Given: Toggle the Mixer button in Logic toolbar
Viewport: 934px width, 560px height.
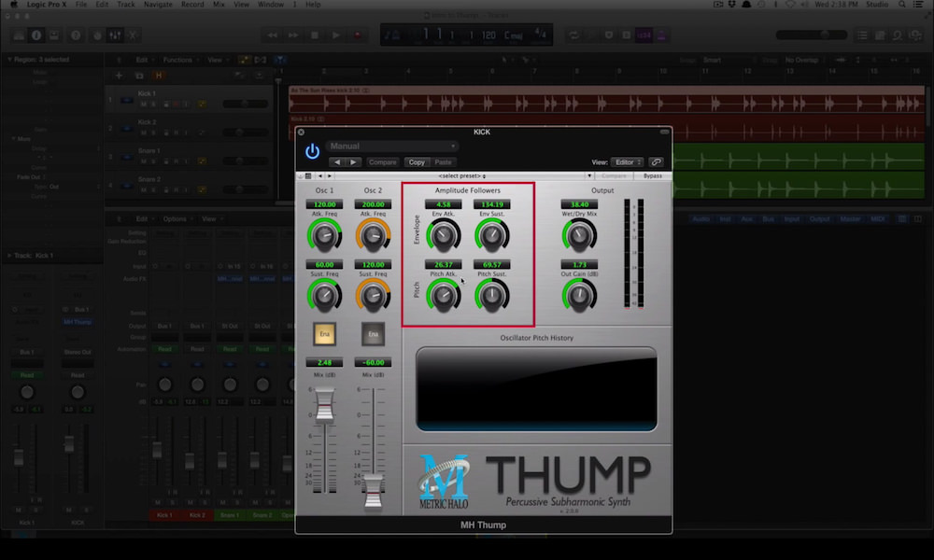Looking at the screenshot, I should click(x=115, y=35).
